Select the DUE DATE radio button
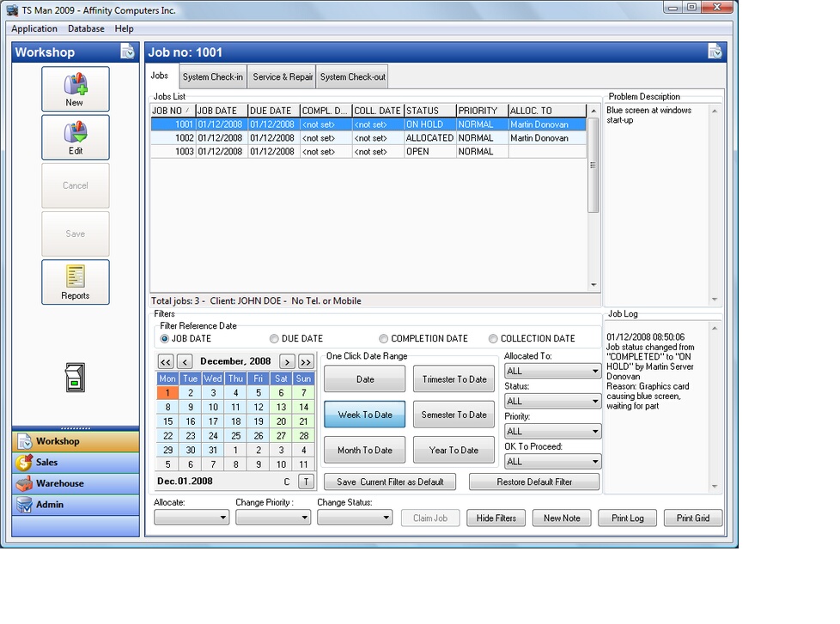Image resolution: width=840 pixels, height=624 pixels. (274, 339)
